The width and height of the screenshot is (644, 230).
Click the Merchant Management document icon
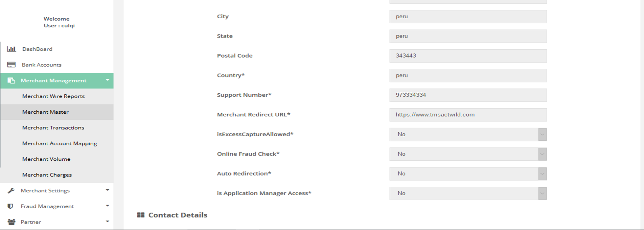pyautogui.click(x=11, y=80)
